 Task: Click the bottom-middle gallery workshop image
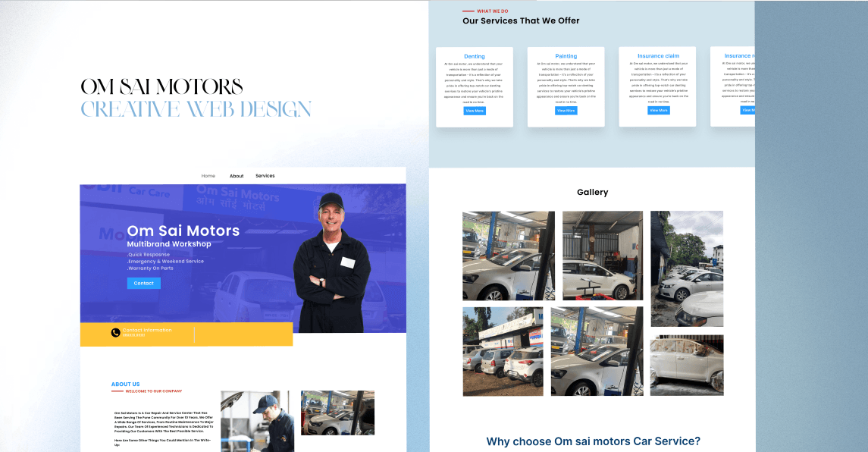tap(597, 351)
